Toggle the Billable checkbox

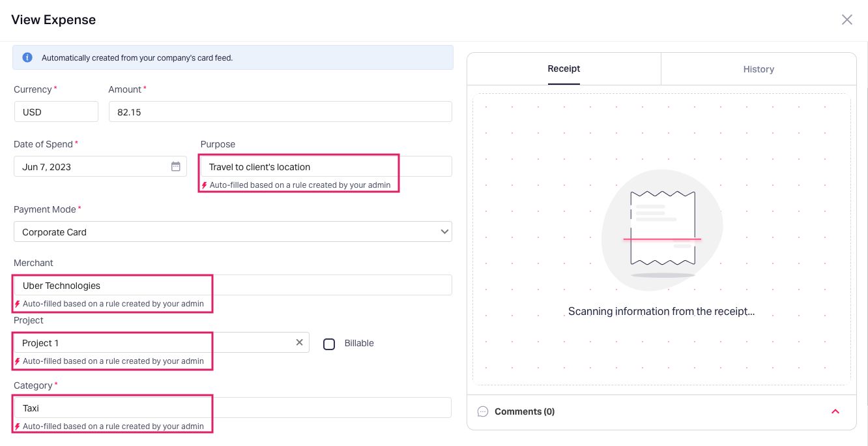coord(329,344)
